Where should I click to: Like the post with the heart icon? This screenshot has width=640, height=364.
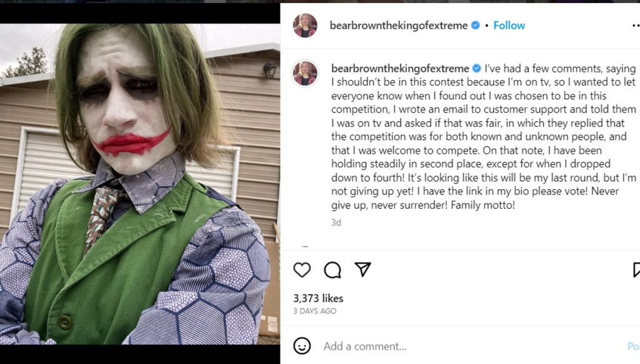point(302,270)
